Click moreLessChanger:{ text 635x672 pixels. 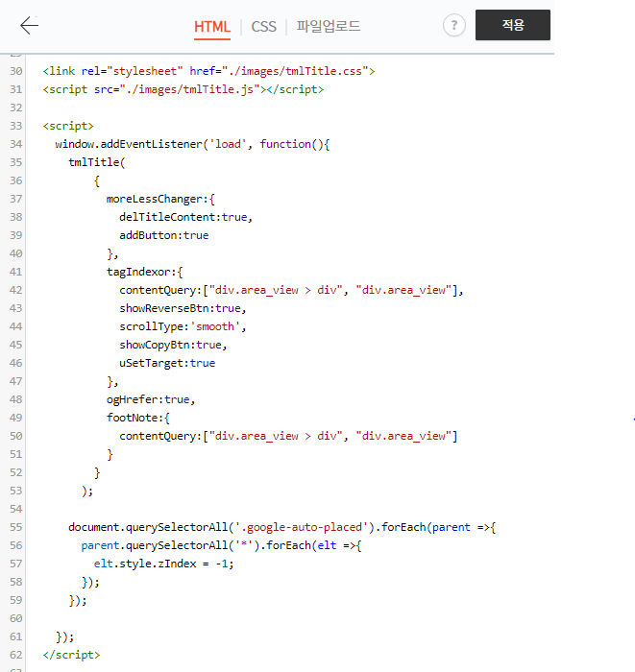pyautogui.click(x=160, y=199)
